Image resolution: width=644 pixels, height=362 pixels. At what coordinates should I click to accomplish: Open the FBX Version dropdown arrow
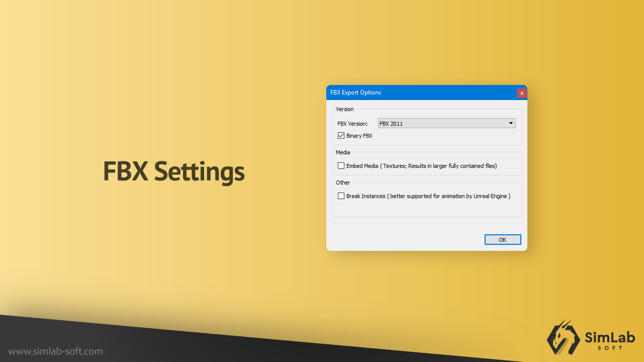(511, 123)
